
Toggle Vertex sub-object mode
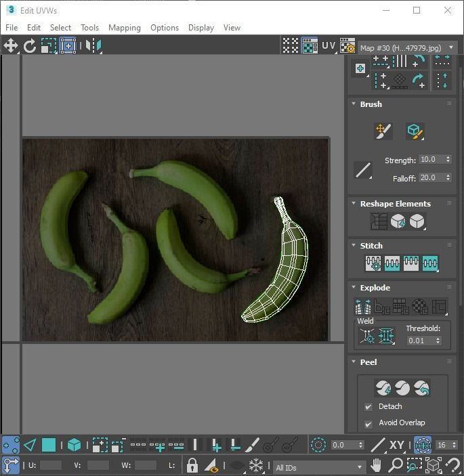coord(11,445)
